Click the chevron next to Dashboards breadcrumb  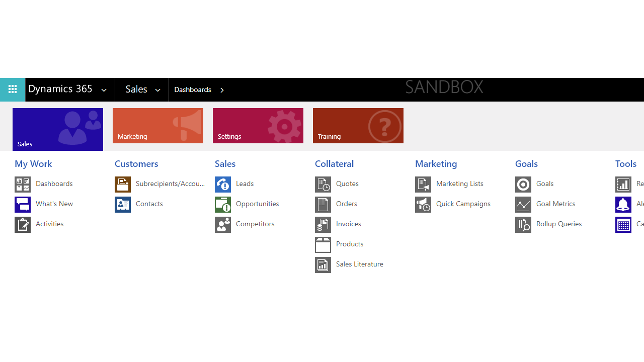pos(222,90)
